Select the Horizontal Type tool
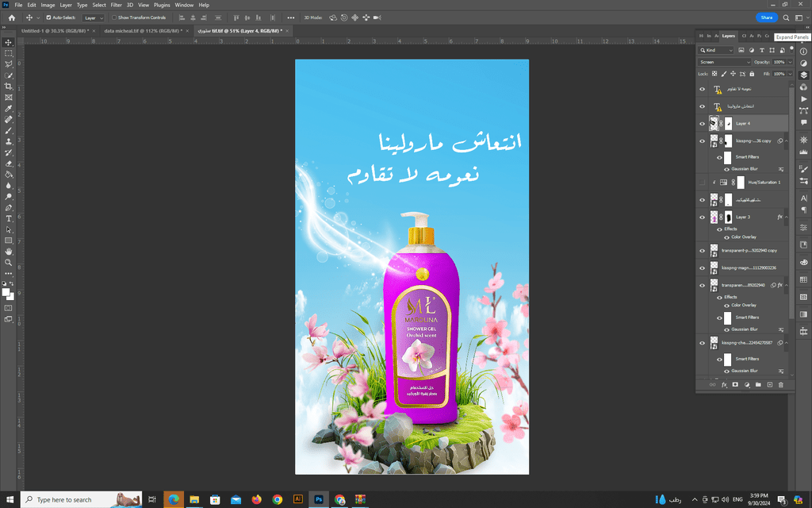The width and height of the screenshot is (812, 508). [8, 219]
